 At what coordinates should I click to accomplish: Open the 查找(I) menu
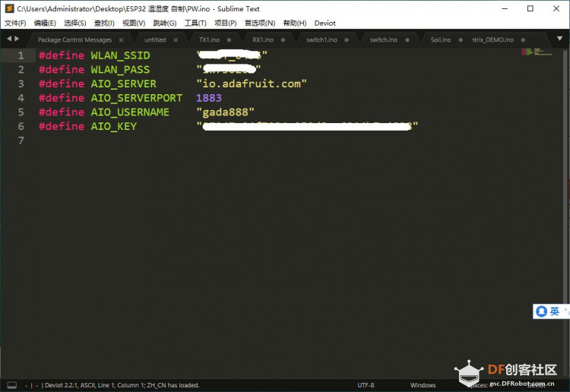point(104,24)
